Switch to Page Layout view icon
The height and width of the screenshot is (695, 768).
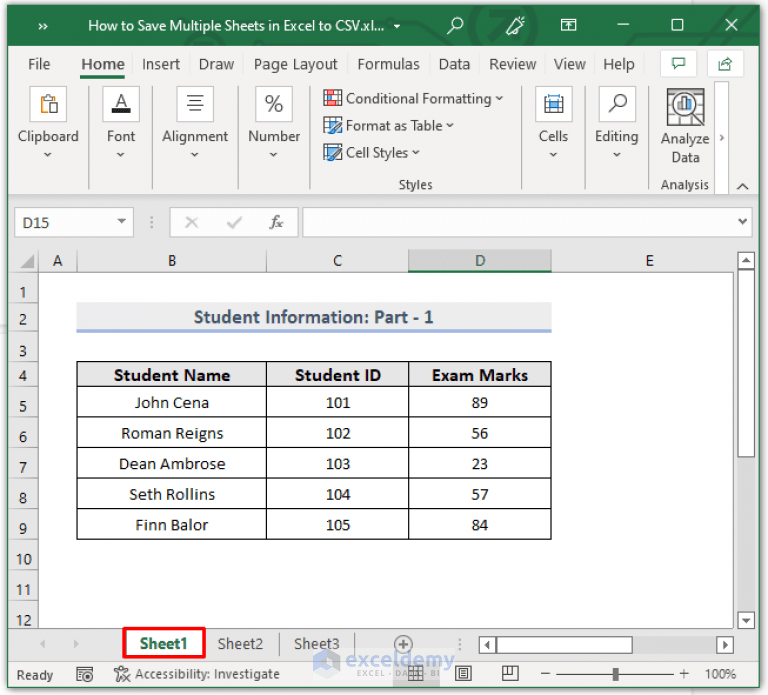click(463, 674)
